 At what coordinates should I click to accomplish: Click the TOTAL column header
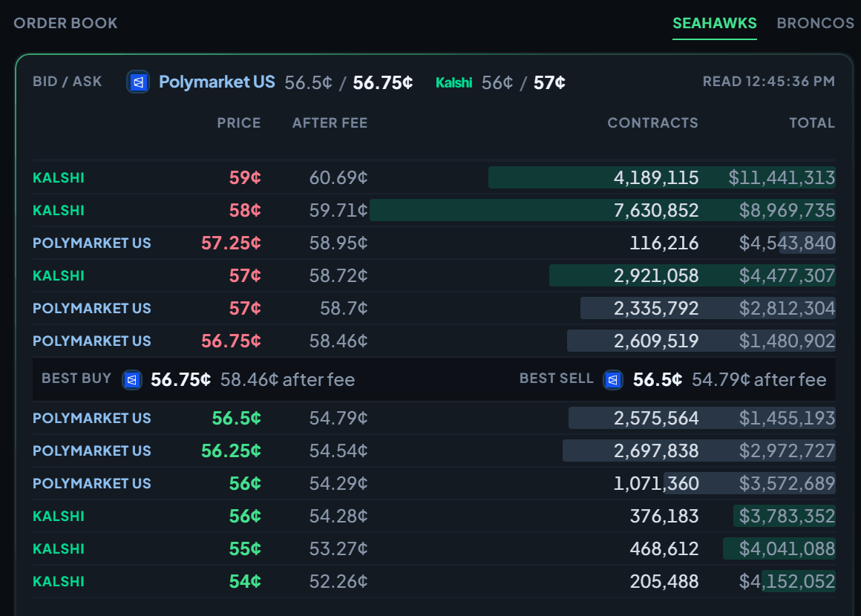coord(811,123)
